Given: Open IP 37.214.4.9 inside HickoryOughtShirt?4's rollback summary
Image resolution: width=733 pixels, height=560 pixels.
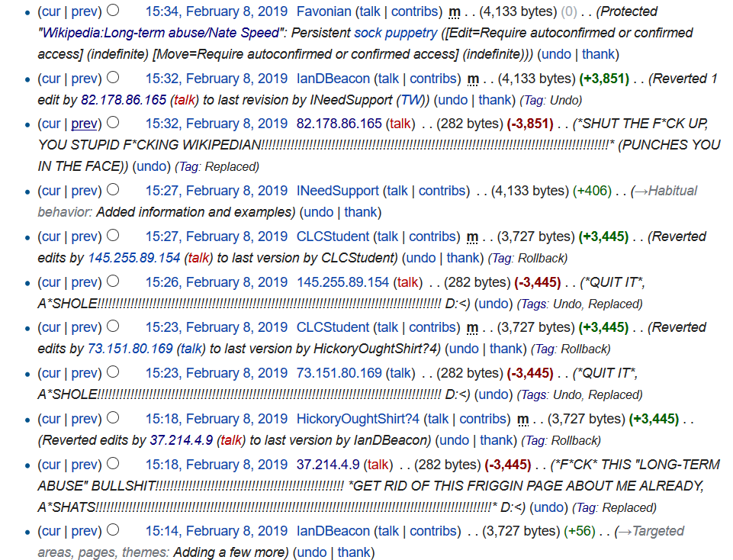Looking at the screenshot, I should point(182,440).
